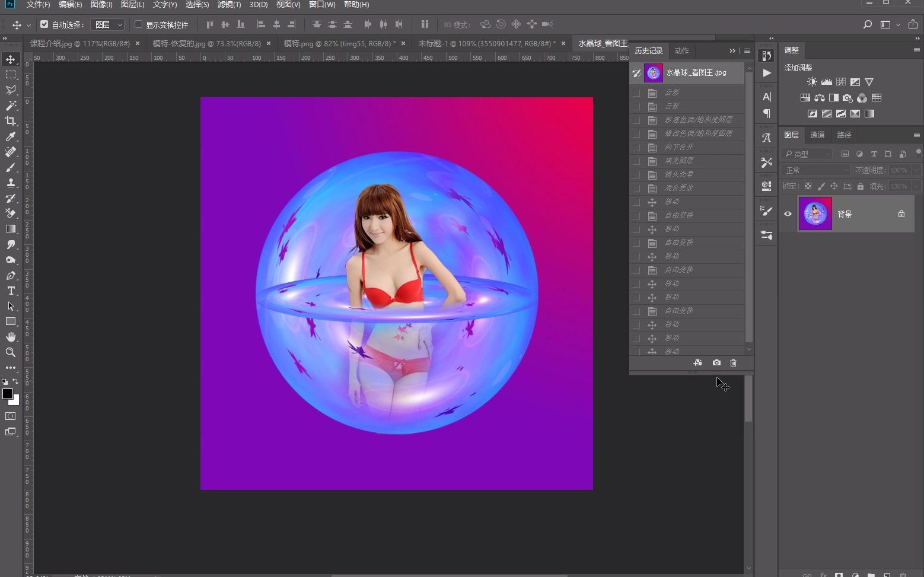The width and height of the screenshot is (924, 577).
Task: Toggle the 自动选择 checkbox in options bar
Action: point(44,24)
